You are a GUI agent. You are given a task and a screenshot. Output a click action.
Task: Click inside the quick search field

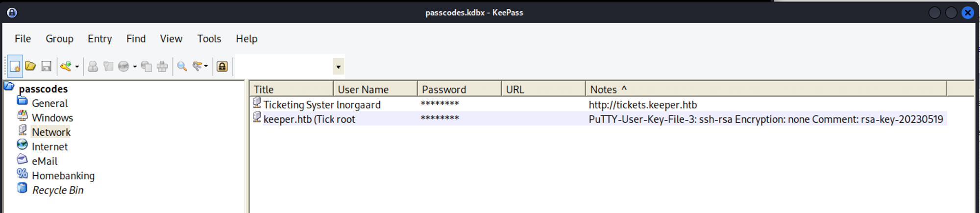point(284,67)
